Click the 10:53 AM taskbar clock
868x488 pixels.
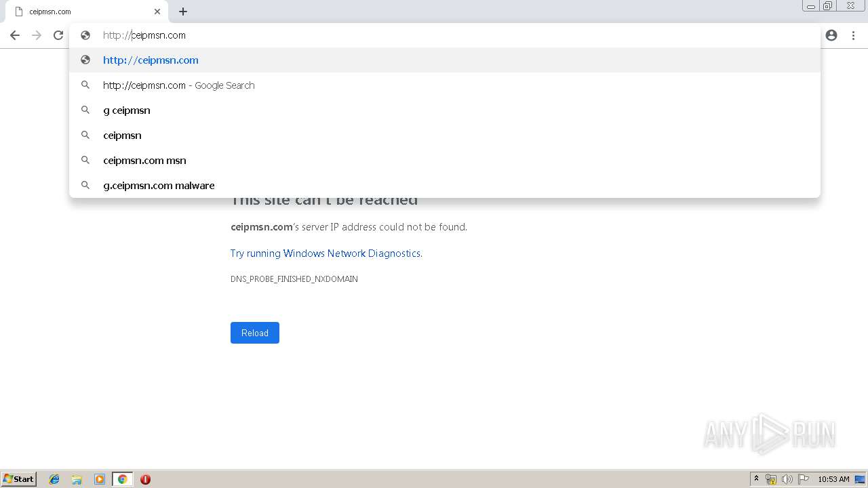pos(833,479)
